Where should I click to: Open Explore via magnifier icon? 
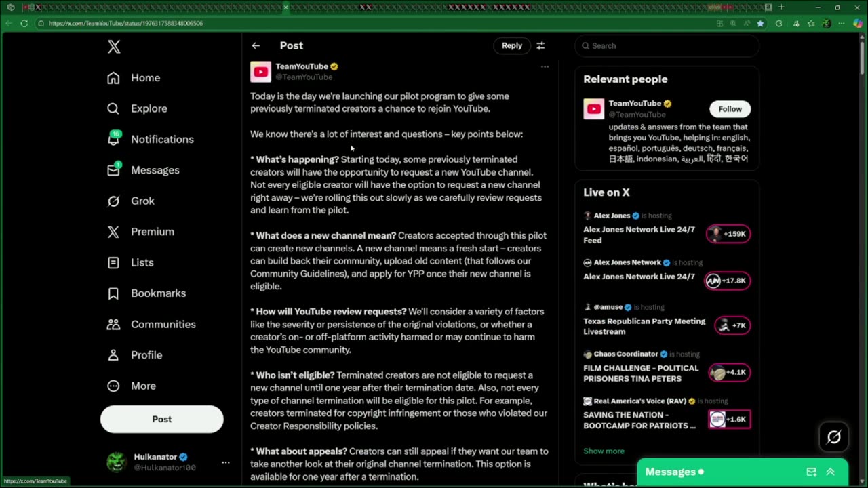pyautogui.click(x=113, y=108)
